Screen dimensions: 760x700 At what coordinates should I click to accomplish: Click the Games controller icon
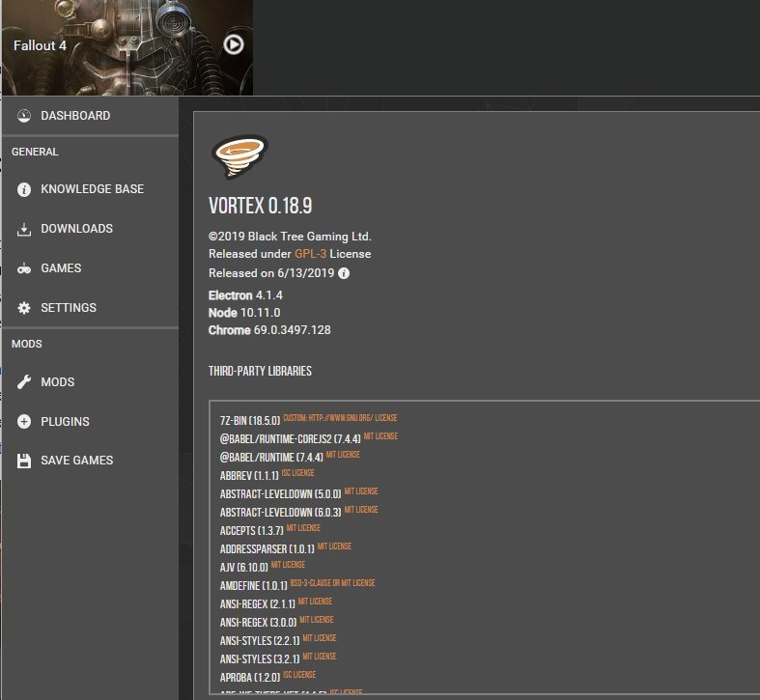[x=24, y=268]
